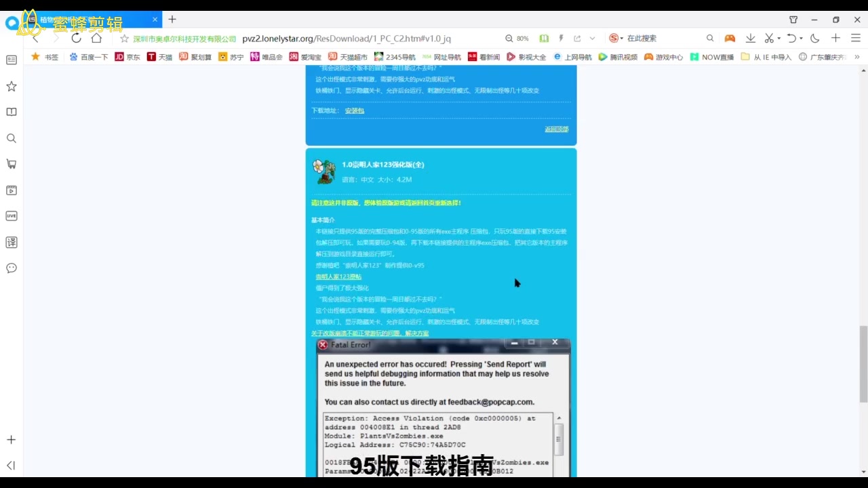Click the lightning speed mode icon

(561, 39)
